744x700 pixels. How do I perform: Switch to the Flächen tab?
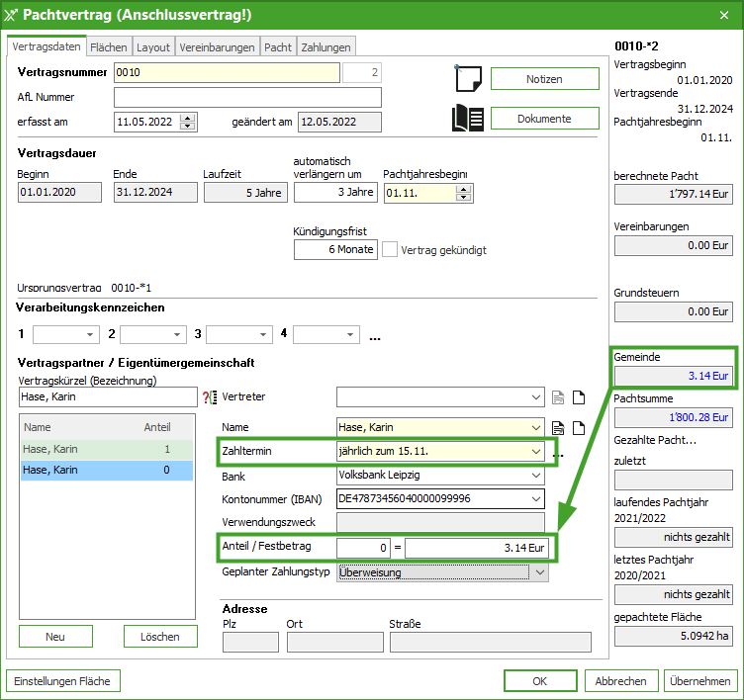coord(109,47)
